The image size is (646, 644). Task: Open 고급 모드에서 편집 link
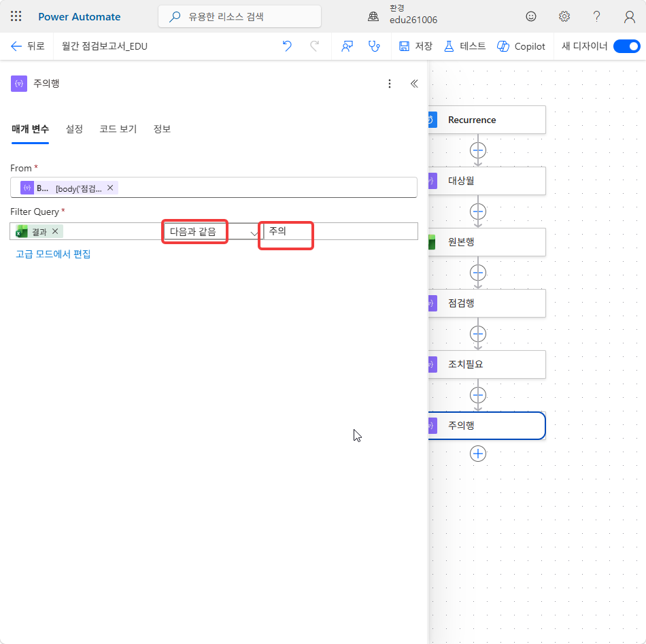click(53, 254)
